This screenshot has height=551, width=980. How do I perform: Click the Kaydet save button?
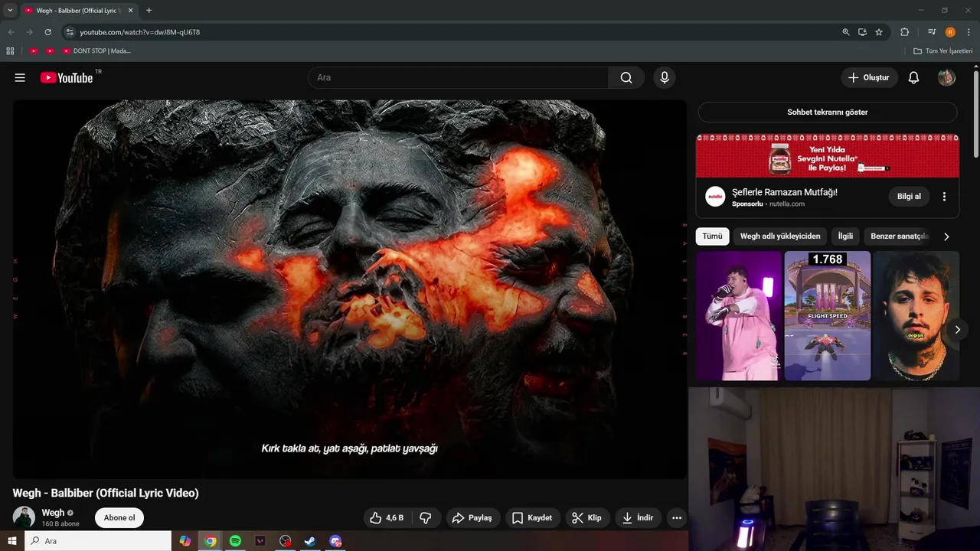532,518
